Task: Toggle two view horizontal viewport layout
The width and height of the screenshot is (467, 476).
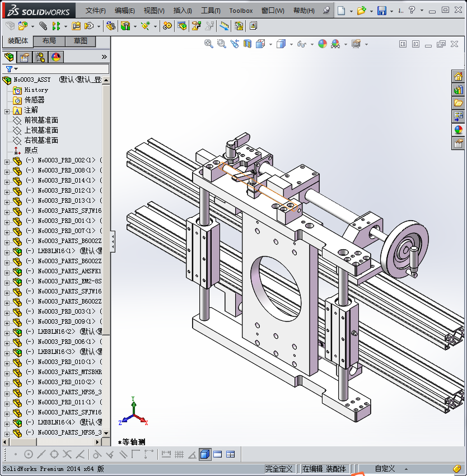Action: (x=218, y=454)
